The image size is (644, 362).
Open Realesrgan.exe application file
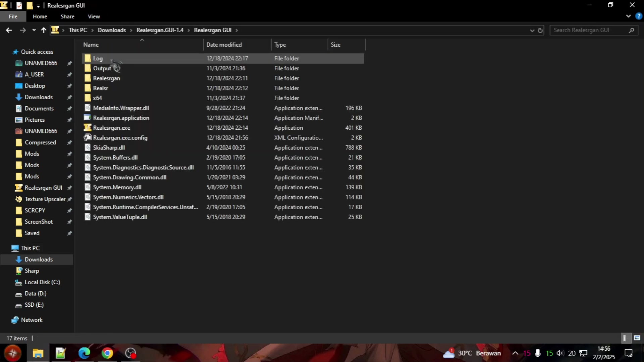click(111, 128)
